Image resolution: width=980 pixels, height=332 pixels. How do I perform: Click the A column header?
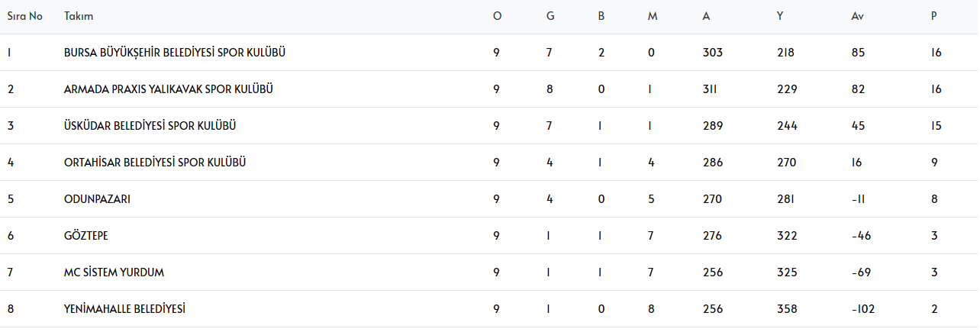[706, 16]
